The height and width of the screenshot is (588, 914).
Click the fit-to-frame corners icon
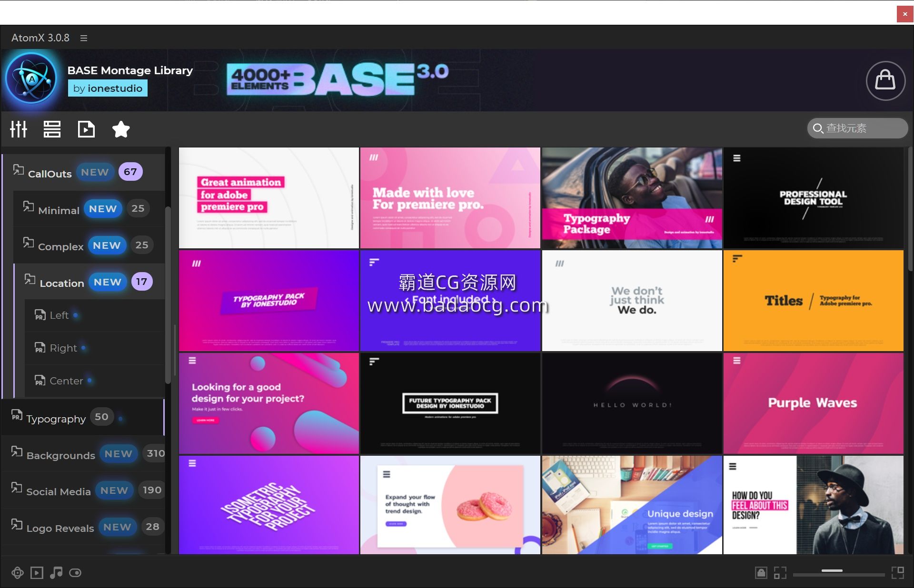pyautogui.click(x=780, y=573)
